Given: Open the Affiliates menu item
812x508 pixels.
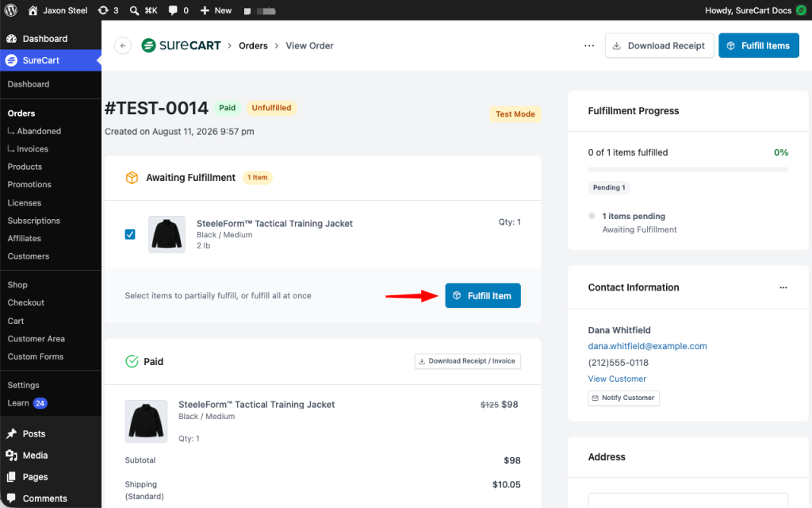Looking at the screenshot, I should point(25,238).
